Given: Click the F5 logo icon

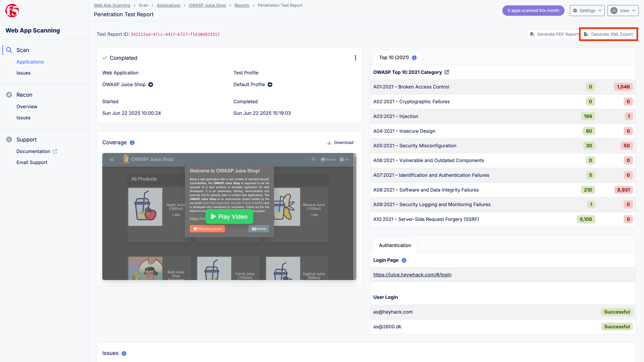Looking at the screenshot, I should (12, 11).
